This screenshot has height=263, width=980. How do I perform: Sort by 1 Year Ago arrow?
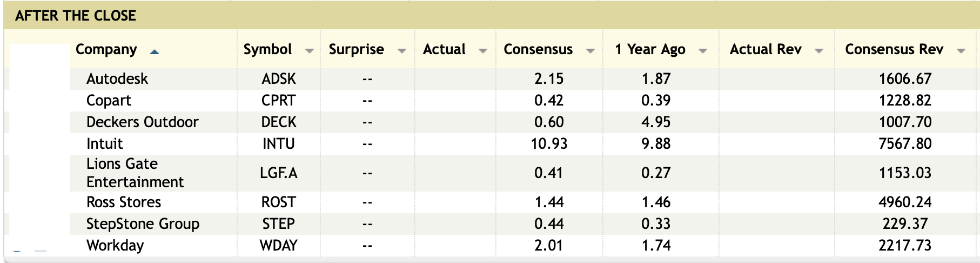[702, 51]
